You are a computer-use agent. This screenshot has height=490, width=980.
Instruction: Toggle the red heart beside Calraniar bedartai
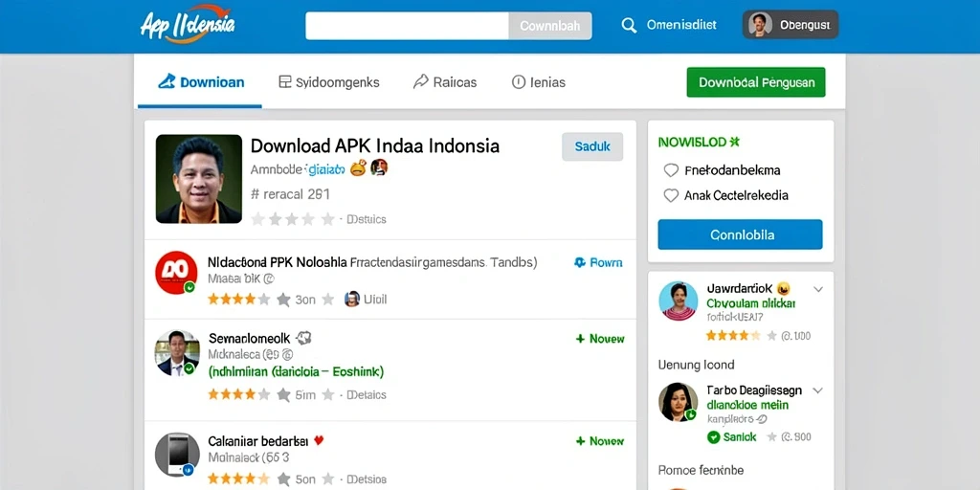point(319,440)
